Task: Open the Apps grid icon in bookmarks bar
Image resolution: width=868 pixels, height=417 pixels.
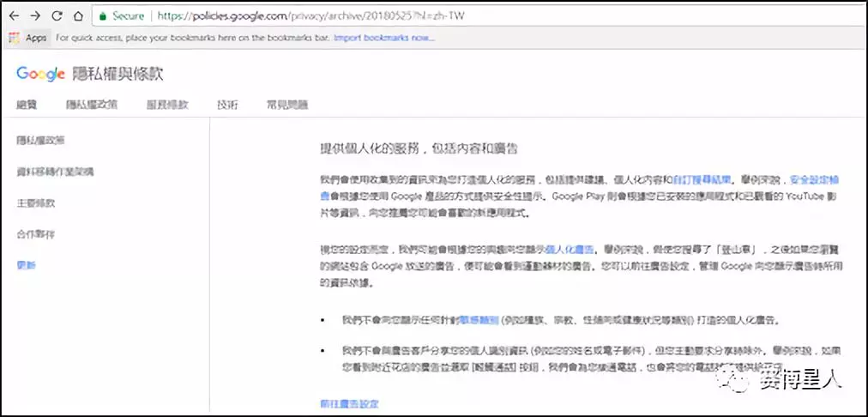Action: point(15,39)
